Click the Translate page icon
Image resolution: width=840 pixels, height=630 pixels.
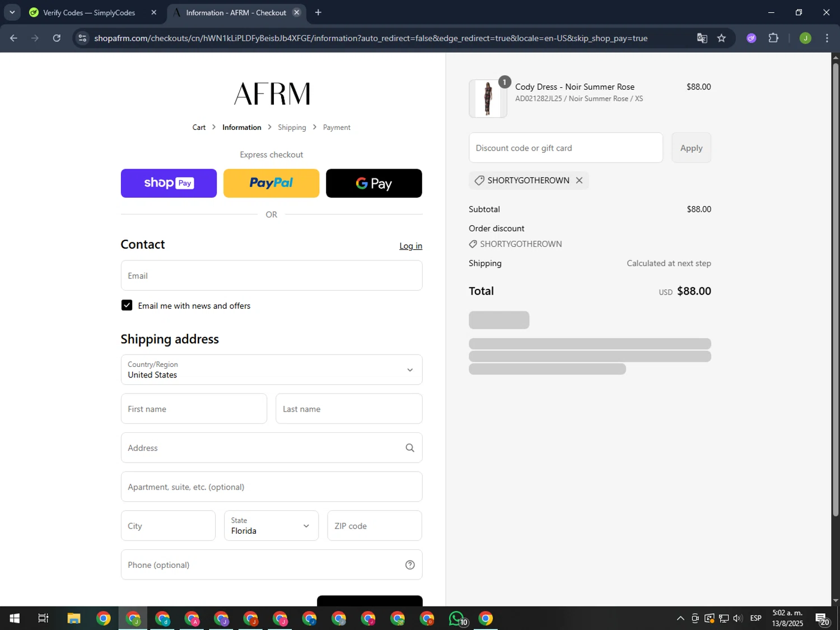click(x=702, y=38)
